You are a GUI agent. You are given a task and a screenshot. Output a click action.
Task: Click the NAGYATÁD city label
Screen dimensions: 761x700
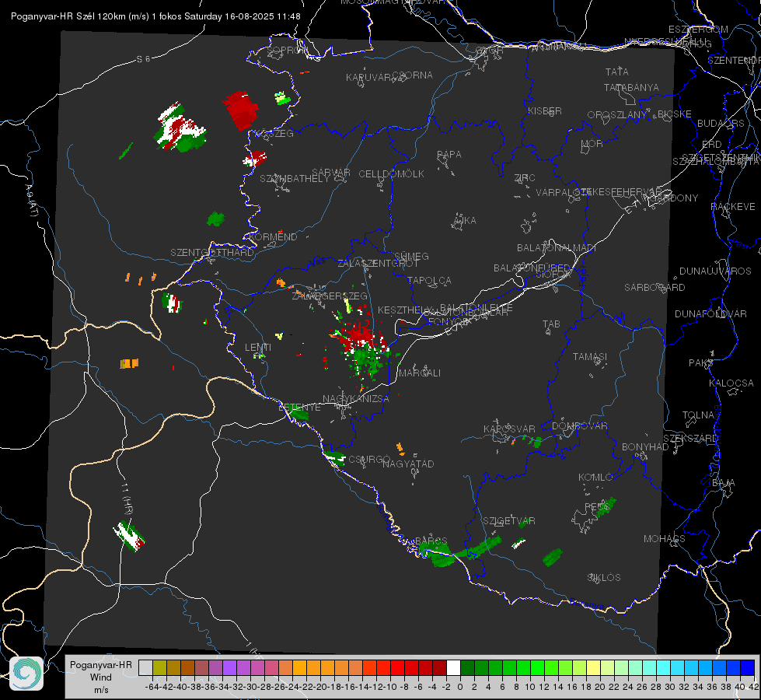coord(408,464)
